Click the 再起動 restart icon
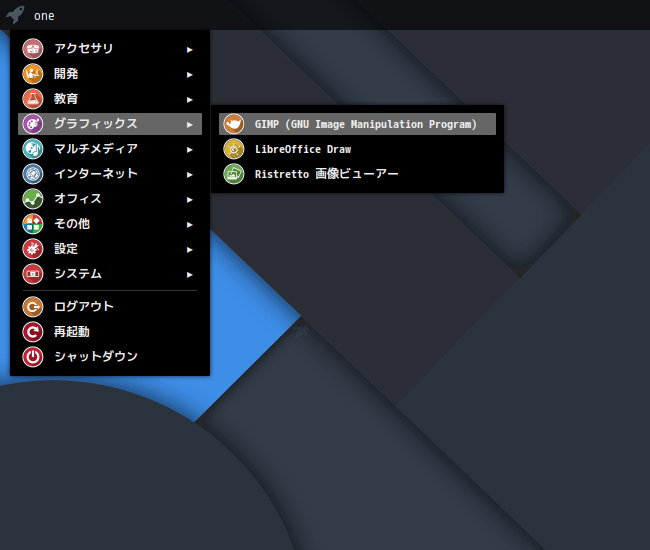Image resolution: width=650 pixels, height=550 pixels. click(33, 332)
